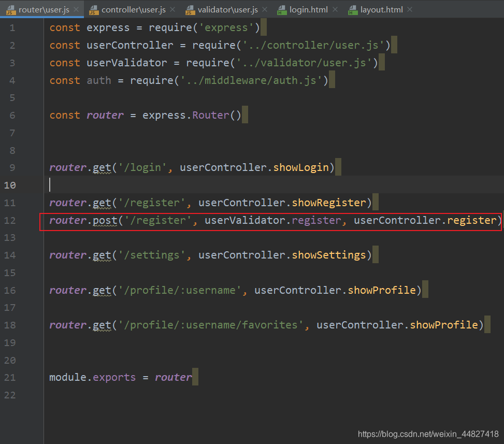Click the '/login' route string

(x=142, y=167)
